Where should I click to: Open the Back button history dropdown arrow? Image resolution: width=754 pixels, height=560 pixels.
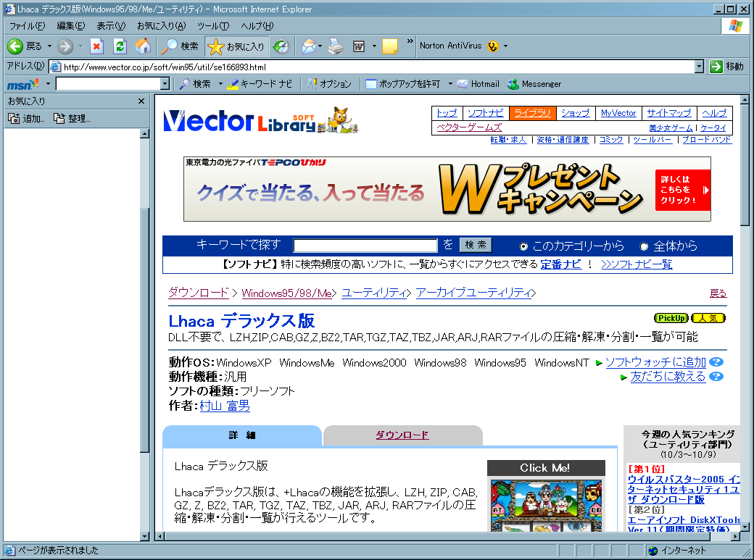coord(49,46)
